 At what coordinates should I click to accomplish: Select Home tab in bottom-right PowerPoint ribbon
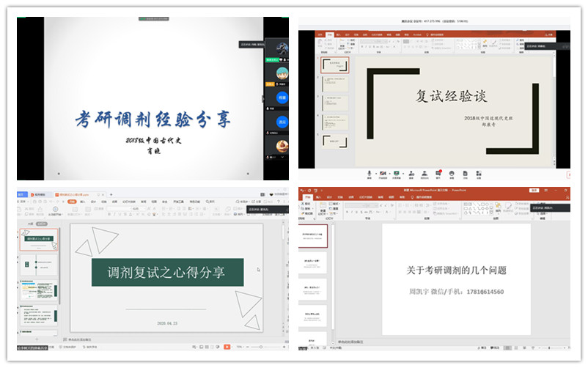pyautogui.click(x=308, y=197)
